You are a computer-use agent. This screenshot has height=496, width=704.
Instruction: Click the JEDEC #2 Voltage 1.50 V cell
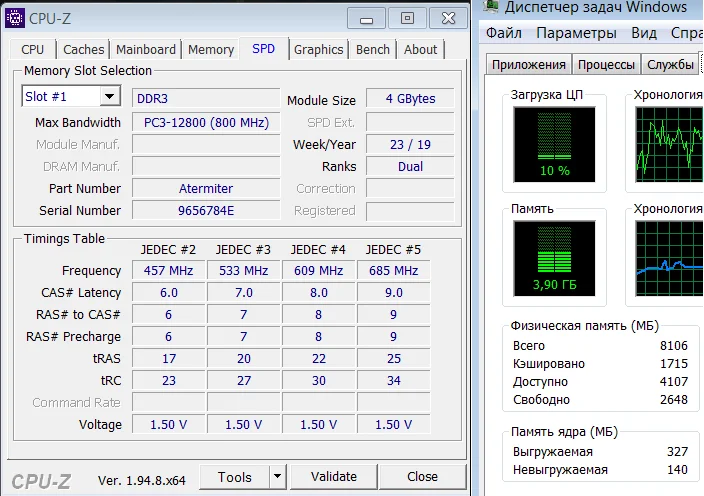(168, 425)
